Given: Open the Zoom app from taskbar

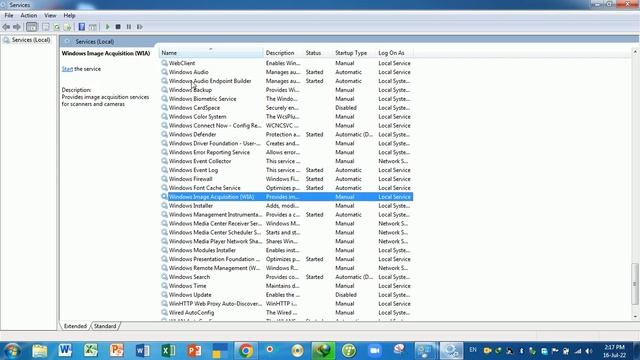Looking at the screenshot, I should click(374, 351).
